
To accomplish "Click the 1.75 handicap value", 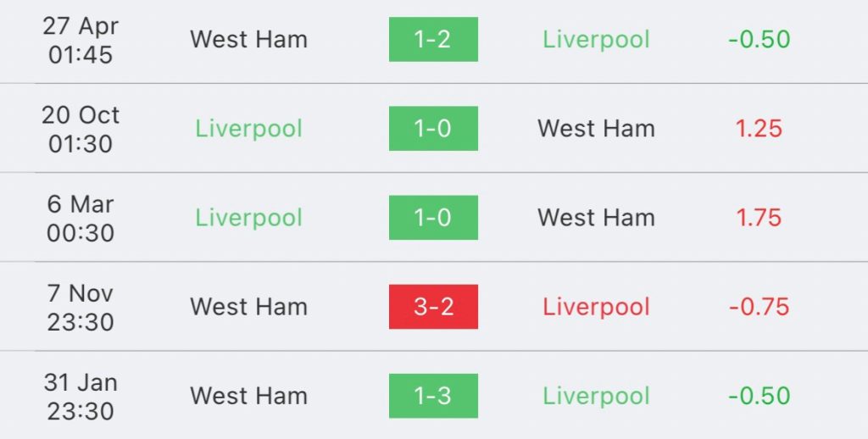I will point(759,218).
